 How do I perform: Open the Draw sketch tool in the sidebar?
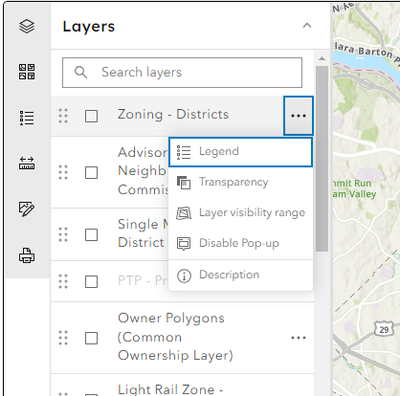[27, 209]
